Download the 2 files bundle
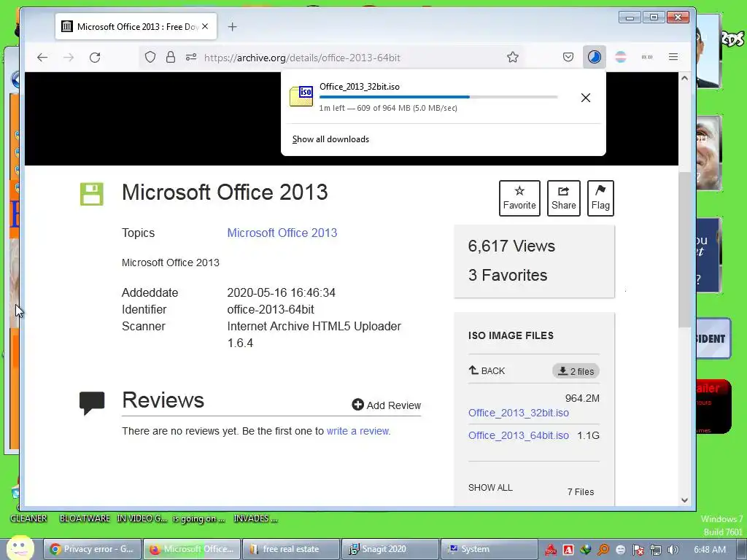747x560 pixels. (576, 371)
